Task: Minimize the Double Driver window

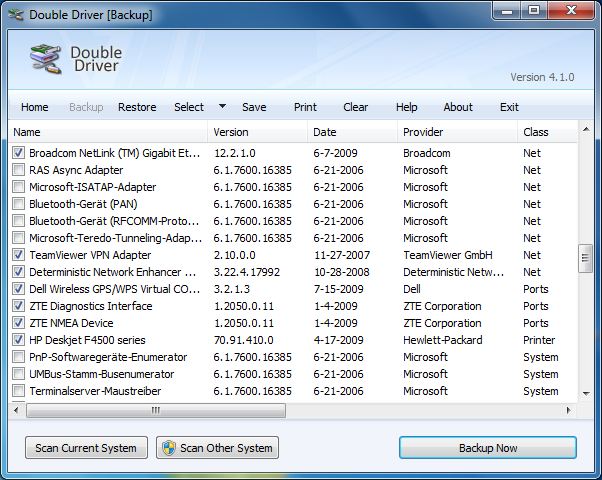Action: click(x=507, y=10)
